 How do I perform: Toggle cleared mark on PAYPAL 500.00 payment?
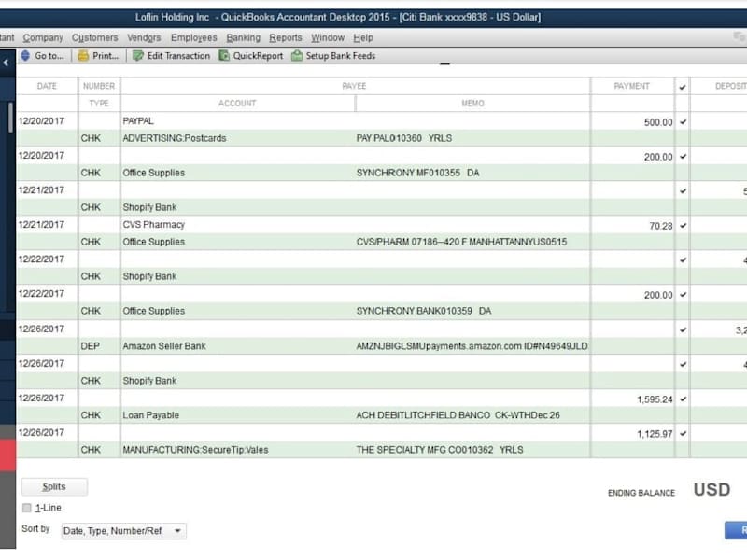tap(683, 122)
